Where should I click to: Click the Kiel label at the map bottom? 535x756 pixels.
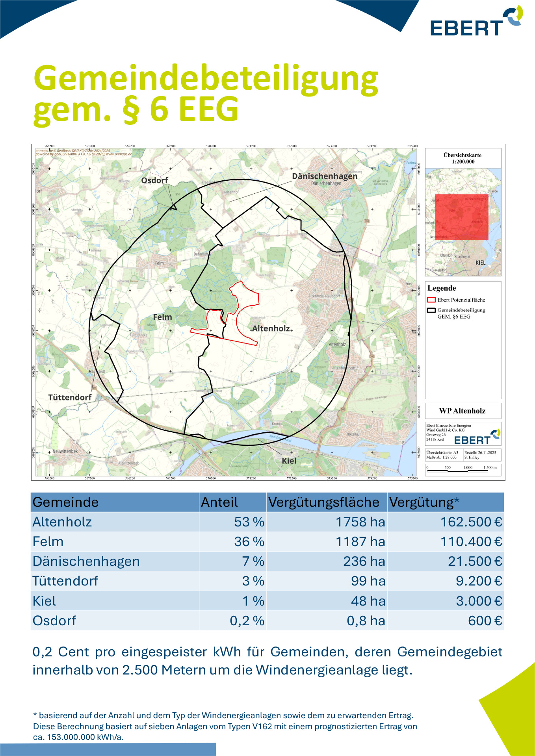(289, 461)
